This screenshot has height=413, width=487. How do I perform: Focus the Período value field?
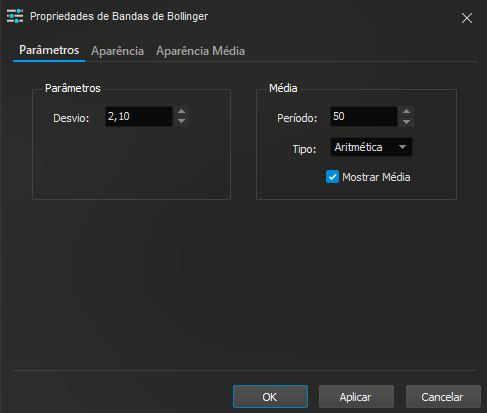[x=364, y=116]
